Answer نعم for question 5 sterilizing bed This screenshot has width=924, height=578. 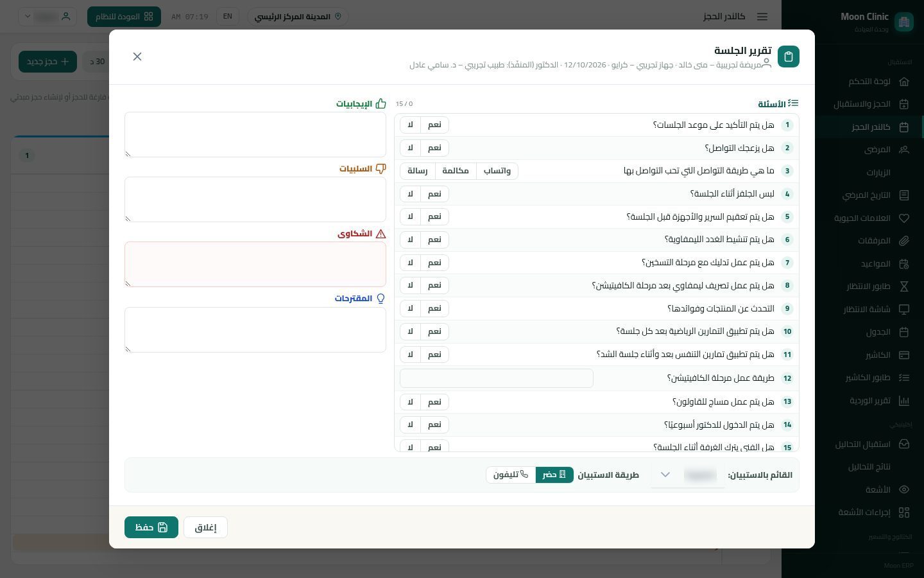[x=435, y=216]
